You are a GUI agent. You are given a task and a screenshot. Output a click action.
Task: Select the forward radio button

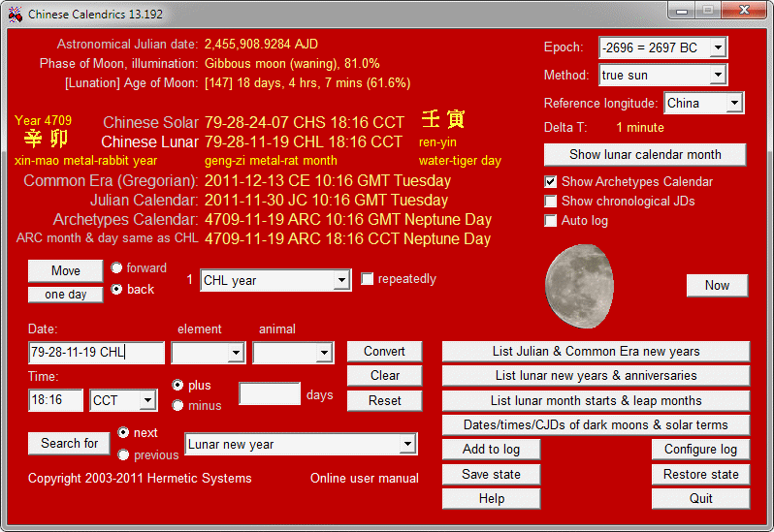[117, 268]
